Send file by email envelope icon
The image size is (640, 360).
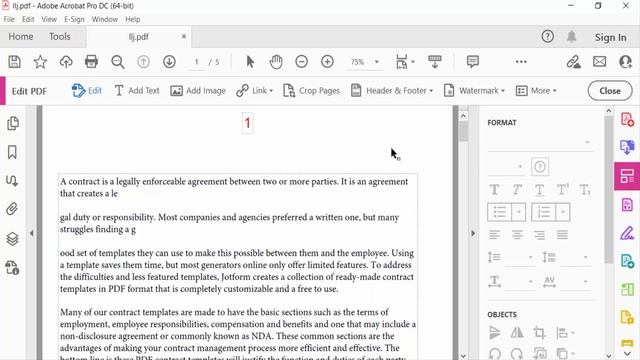pos(600,62)
